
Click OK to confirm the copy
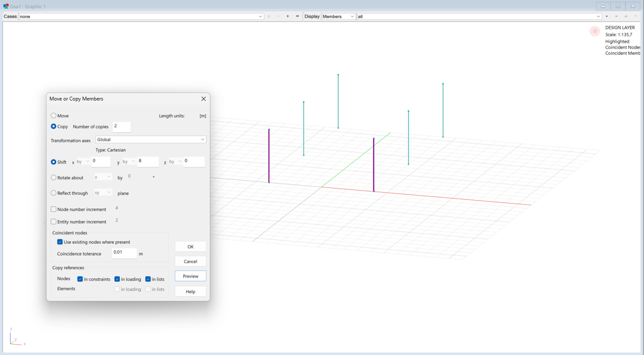pyautogui.click(x=190, y=247)
